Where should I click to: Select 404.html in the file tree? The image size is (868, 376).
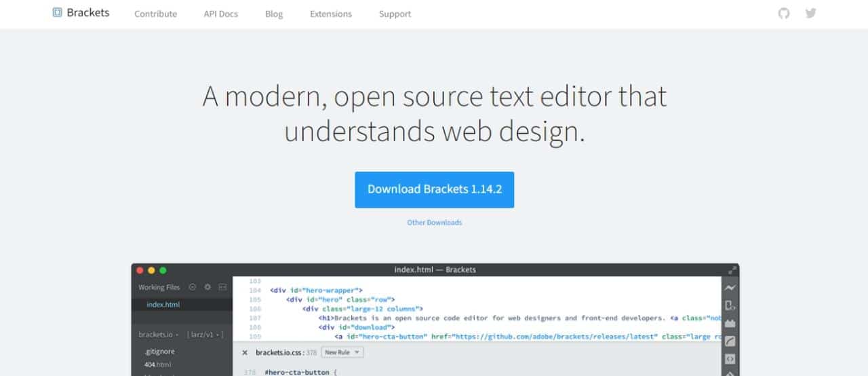coord(158,364)
